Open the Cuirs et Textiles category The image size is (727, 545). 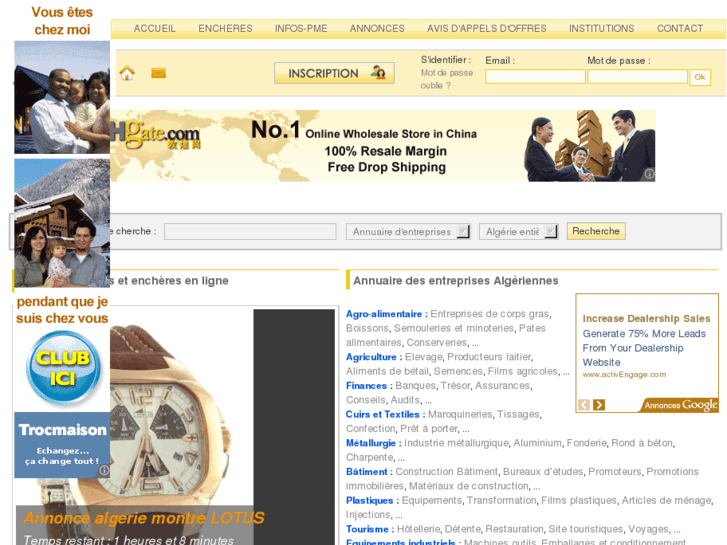point(385,415)
